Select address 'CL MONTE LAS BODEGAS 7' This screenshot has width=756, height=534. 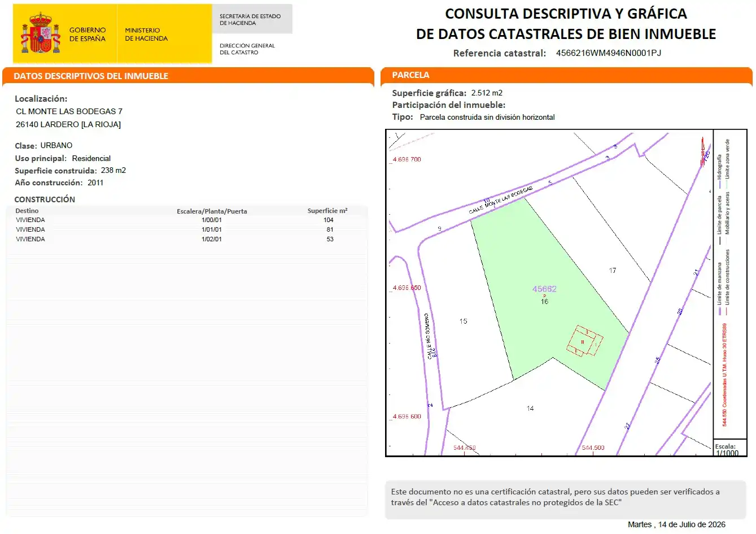69,111
